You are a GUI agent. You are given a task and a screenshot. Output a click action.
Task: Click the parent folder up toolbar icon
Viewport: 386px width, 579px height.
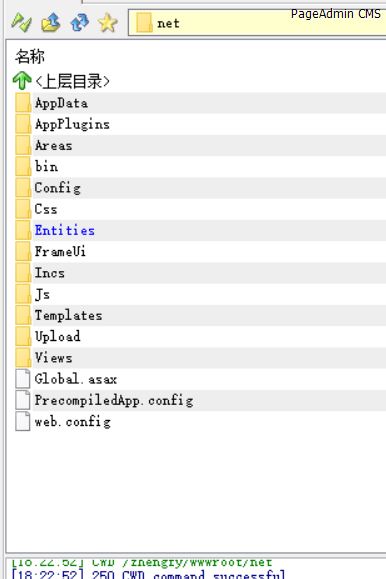pos(51,23)
